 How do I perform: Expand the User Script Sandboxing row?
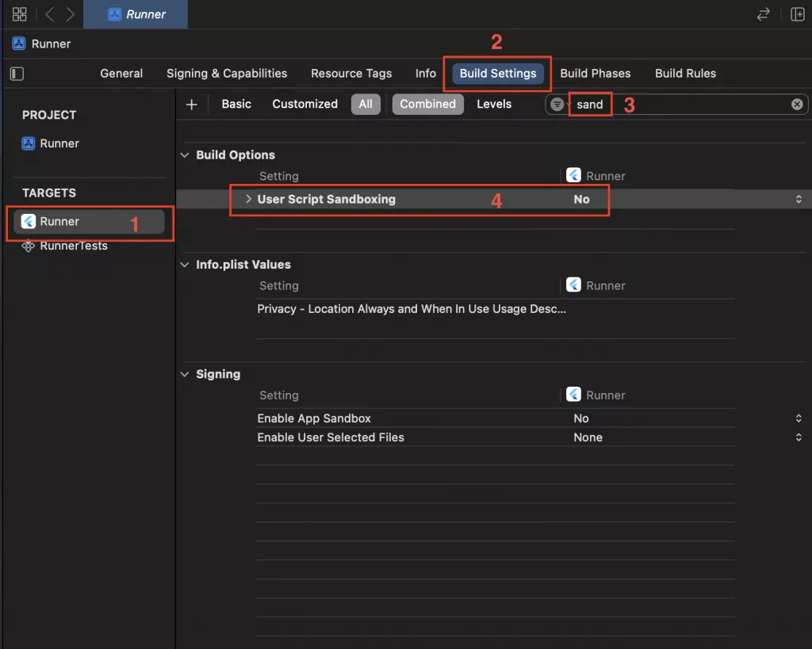point(248,199)
